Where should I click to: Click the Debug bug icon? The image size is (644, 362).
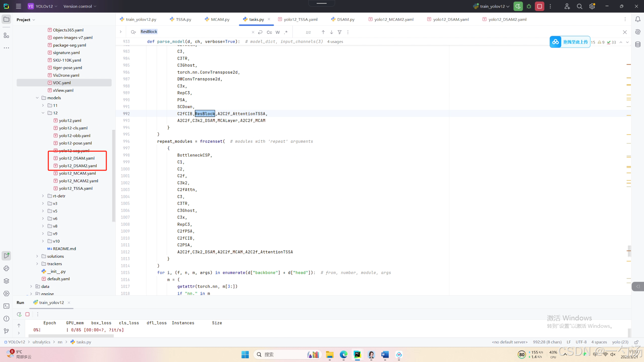(x=529, y=6)
